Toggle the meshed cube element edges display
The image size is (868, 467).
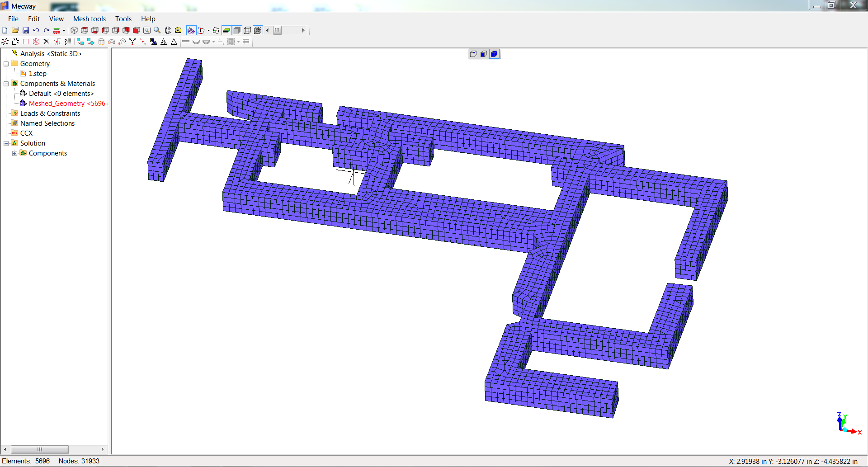click(258, 30)
